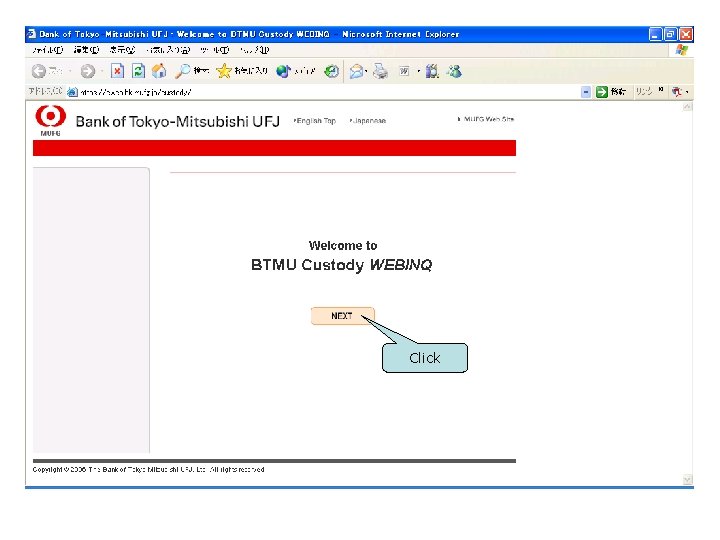Open the View menu
The image size is (720, 540).
point(122,50)
